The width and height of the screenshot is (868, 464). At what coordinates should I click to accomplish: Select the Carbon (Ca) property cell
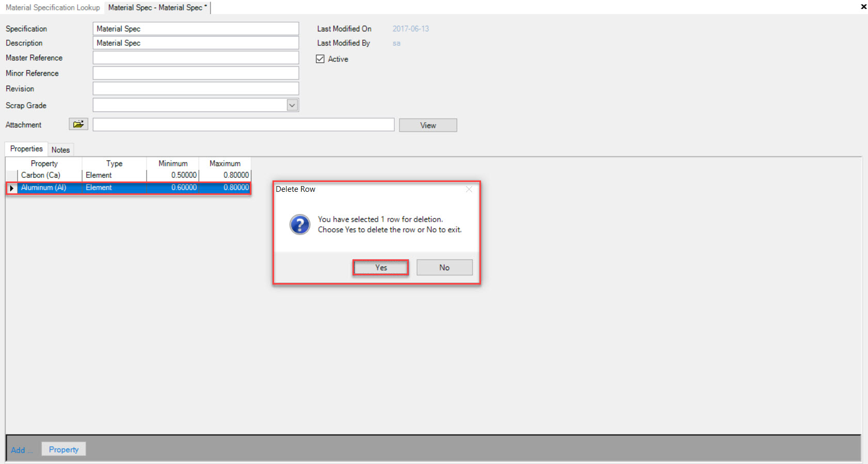(x=50, y=175)
